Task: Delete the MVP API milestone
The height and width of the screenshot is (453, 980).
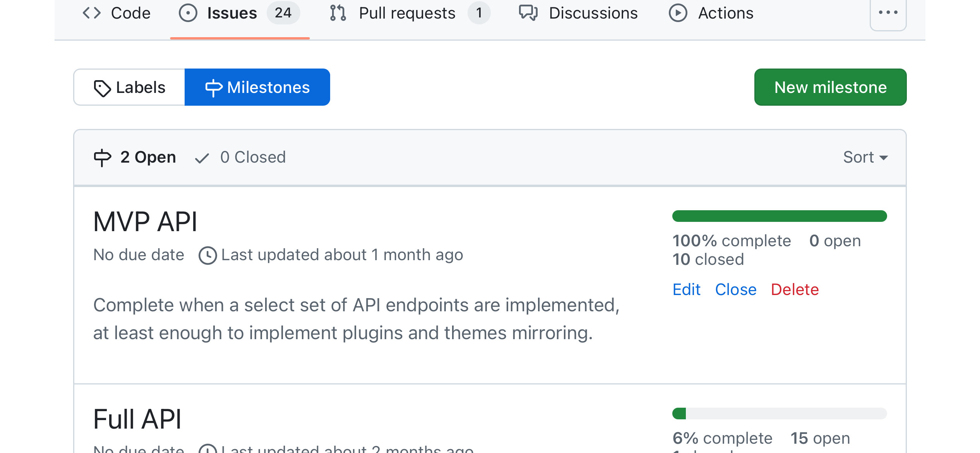Action: pyautogui.click(x=795, y=290)
